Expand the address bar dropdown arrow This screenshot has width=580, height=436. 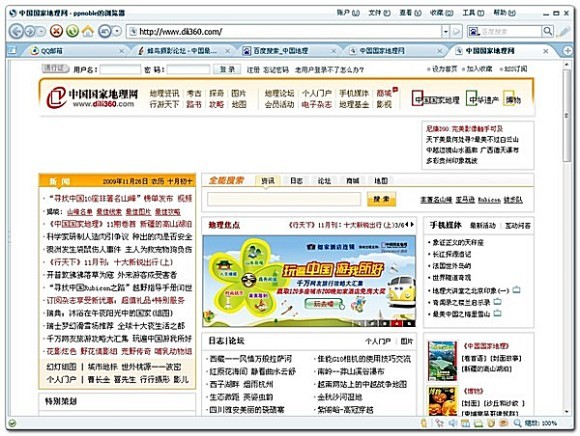tap(446, 31)
